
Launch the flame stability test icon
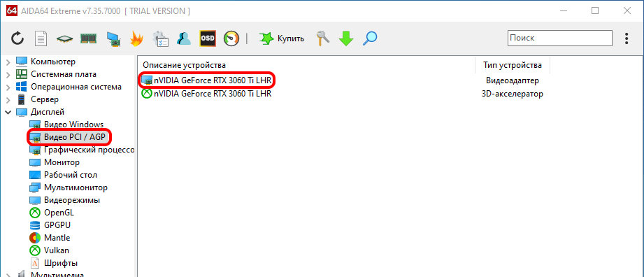tap(136, 38)
